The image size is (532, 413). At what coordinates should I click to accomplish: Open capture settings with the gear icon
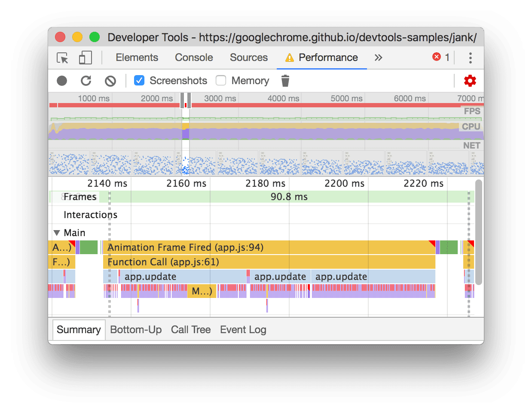[x=470, y=81]
